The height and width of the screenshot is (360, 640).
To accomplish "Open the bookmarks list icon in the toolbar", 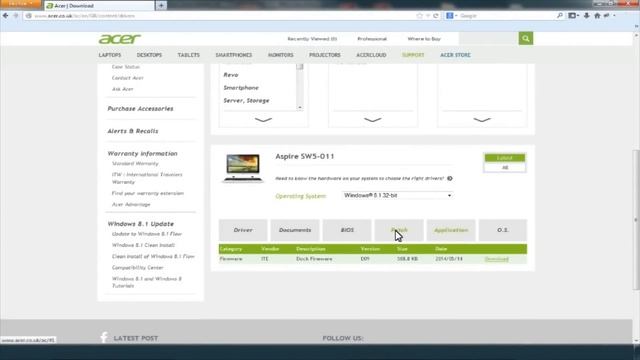I will pyautogui.click(x=573, y=16).
